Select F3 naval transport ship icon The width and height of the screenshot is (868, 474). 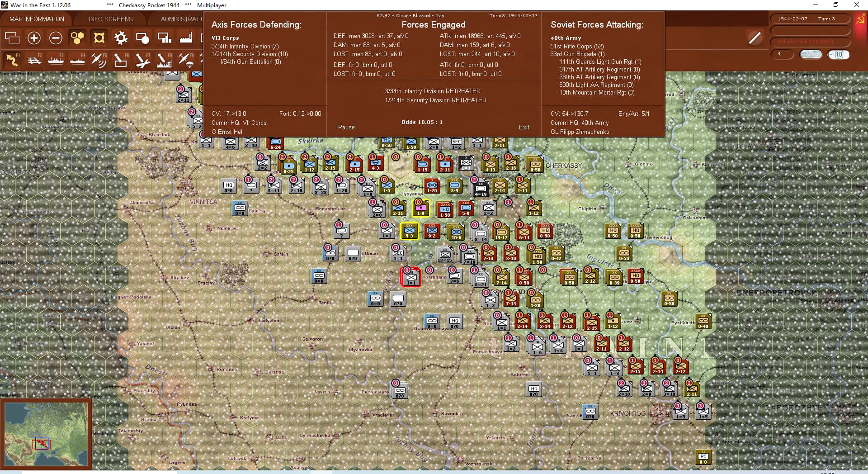tap(56, 60)
